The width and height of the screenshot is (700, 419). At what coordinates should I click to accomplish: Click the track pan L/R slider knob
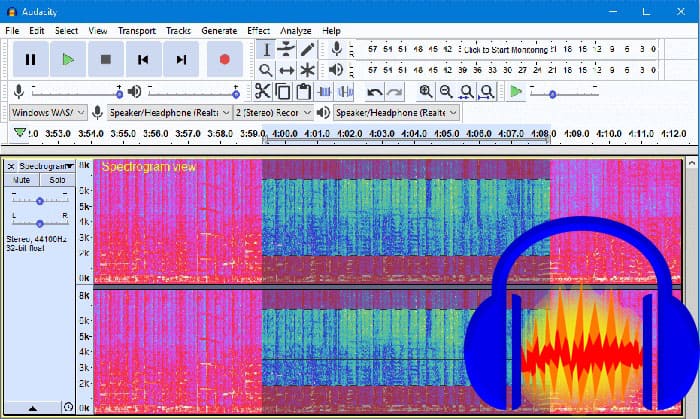[x=40, y=223]
